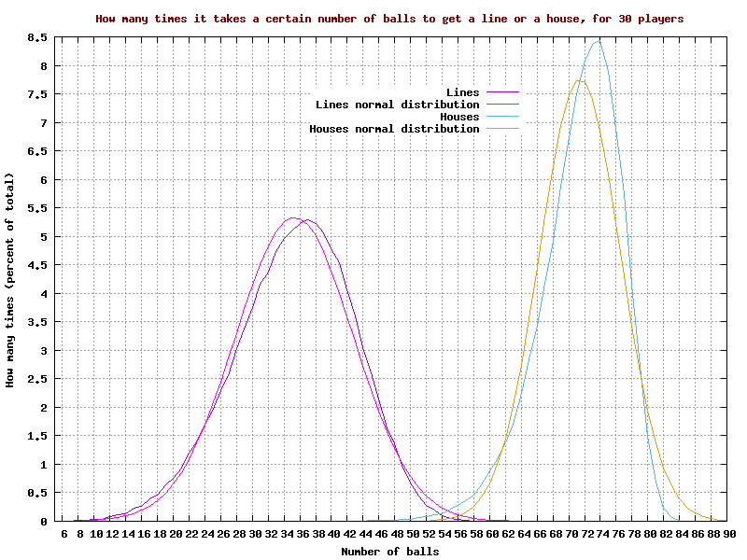The width and height of the screenshot is (747, 560).
Task: Click the 0.5 tick label on y-axis
Action: coord(37,493)
